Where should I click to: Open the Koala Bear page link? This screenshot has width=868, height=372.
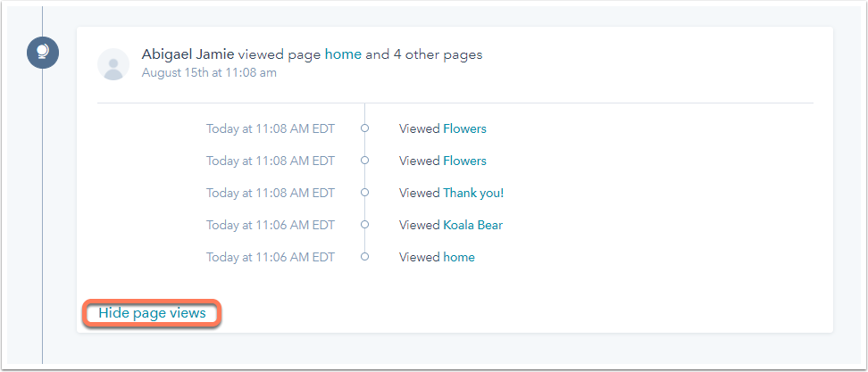472,225
